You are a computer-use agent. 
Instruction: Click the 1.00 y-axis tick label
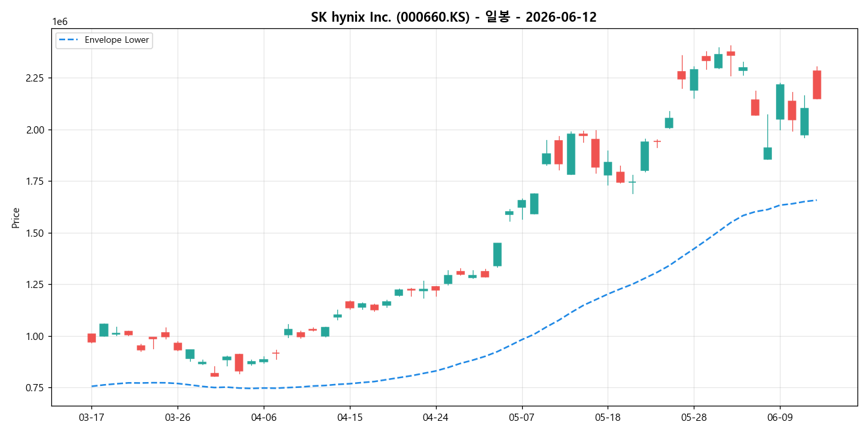(x=34, y=337)
